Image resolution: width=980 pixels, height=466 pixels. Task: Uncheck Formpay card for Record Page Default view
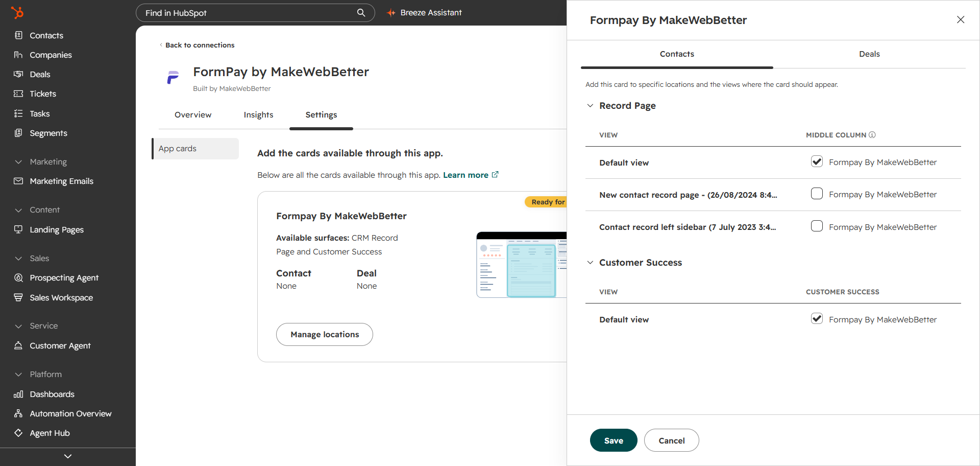(817, 161)
